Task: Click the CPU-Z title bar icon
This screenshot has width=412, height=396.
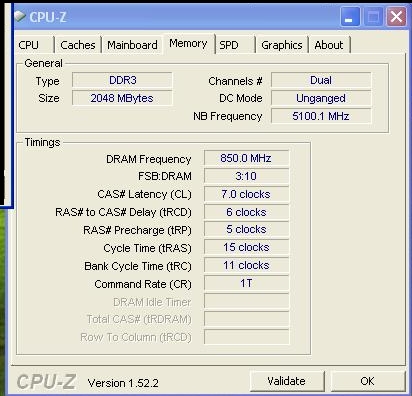Action: point(20,16)
